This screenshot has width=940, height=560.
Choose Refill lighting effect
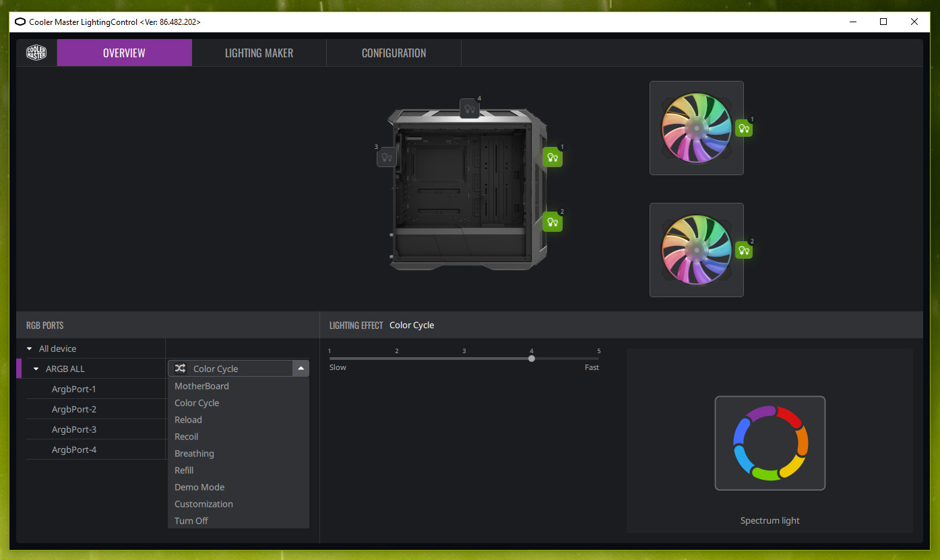239,470
